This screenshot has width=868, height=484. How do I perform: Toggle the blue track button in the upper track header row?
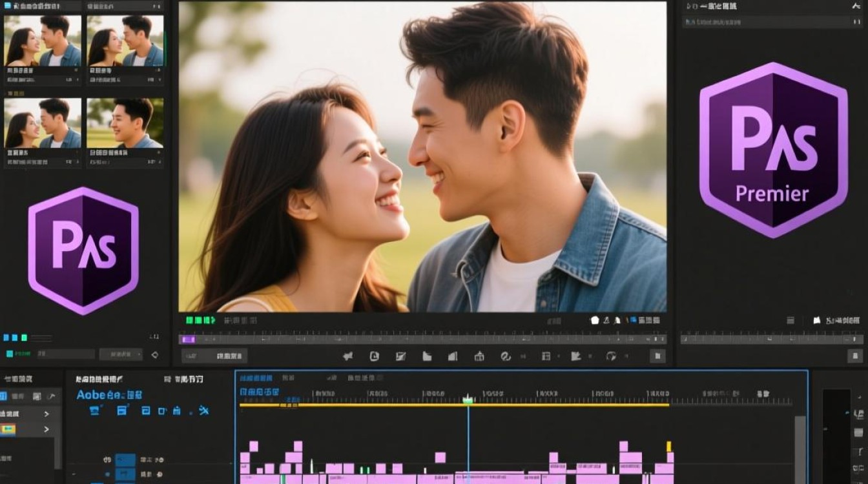click(x=125, y=460)
